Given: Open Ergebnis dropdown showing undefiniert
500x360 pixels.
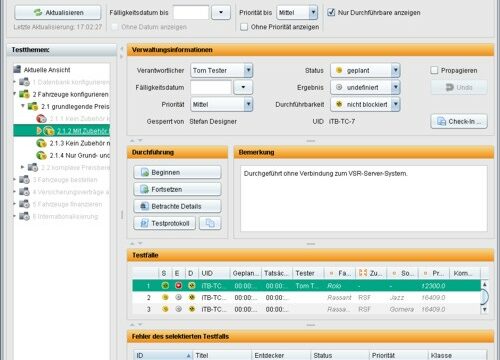Looking at the screenshot, I should (x=395, y=87).
